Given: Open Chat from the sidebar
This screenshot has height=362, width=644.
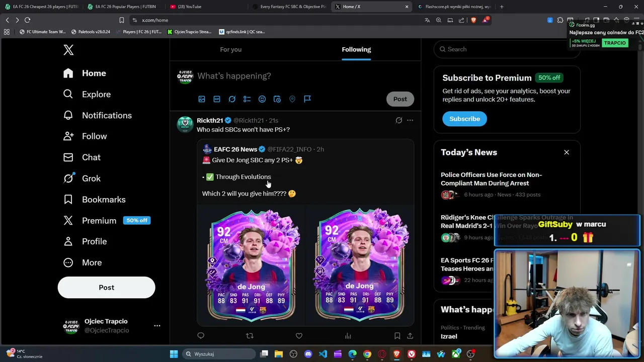Looking at the screenshot, I should pyautogui.click(x=82, y=157).
